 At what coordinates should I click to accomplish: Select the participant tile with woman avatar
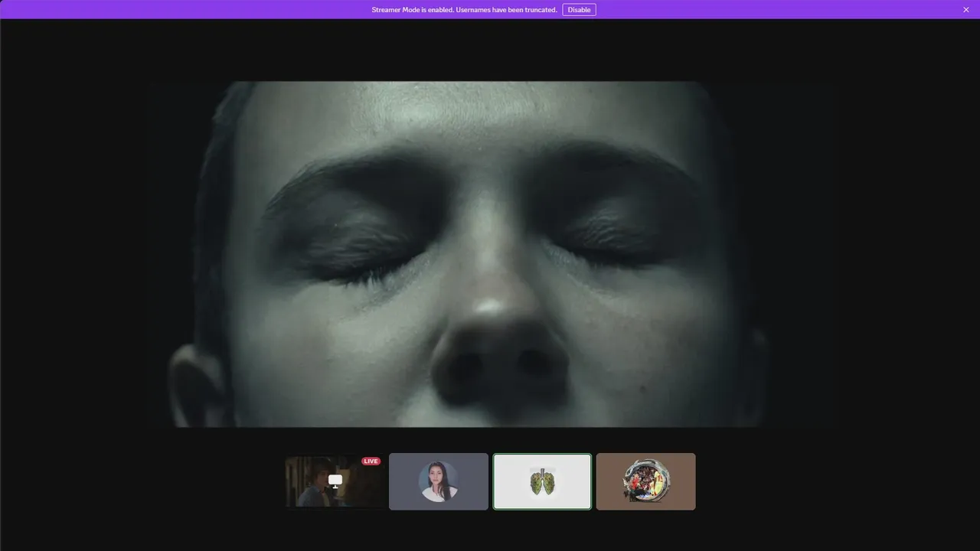[x=439, y=481]
